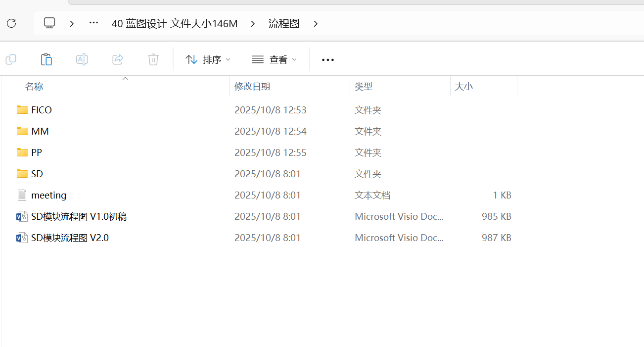The image size is (644, 347).
Task: Click the Share icon in toolbar
Action: coord(118,59)
